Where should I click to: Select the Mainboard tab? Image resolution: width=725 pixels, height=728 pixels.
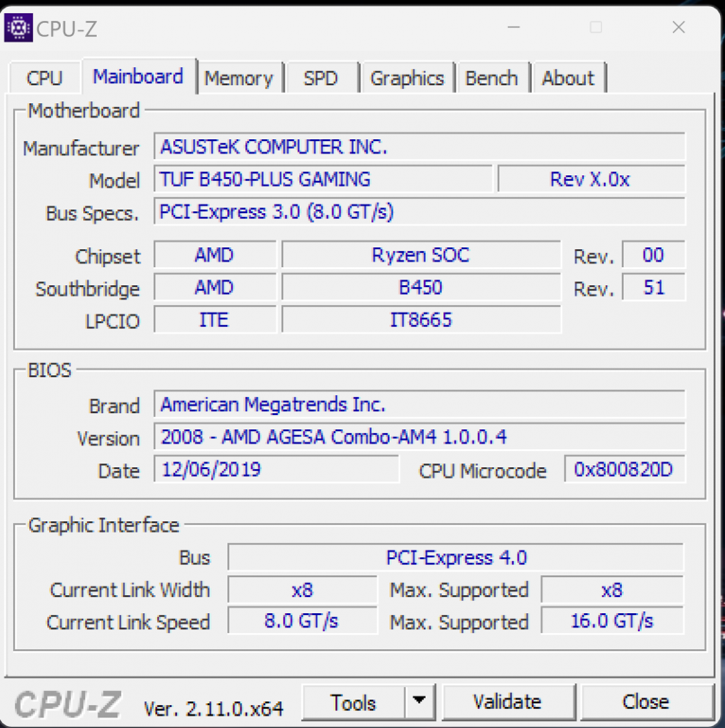pyautogui.click(x=138, y=76)
